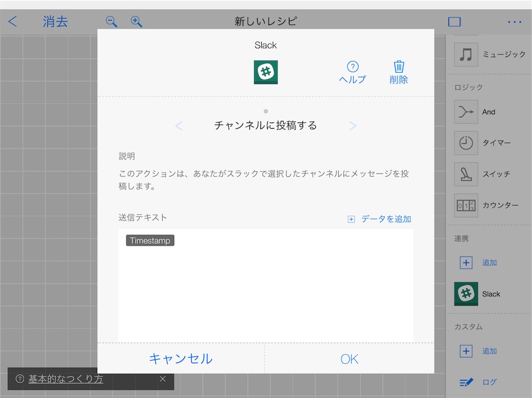Show previous action with left chevron
Image resolution: width=532 pixels, height=398 pixels.
pyautogui.click(x=179, y=126)
